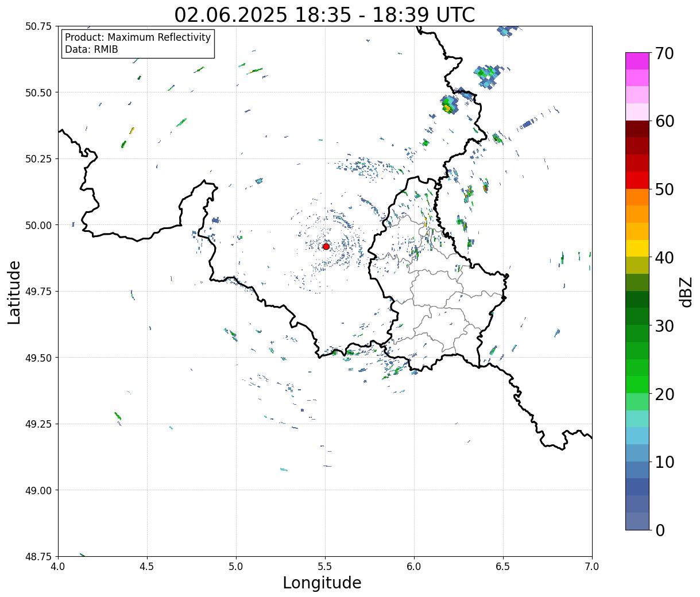Click the bright green 20 dBZ colorbar segment
Image resolution: width=700 pixels, height=597 pixels.
pyautogui.click(x=637, y=385)
